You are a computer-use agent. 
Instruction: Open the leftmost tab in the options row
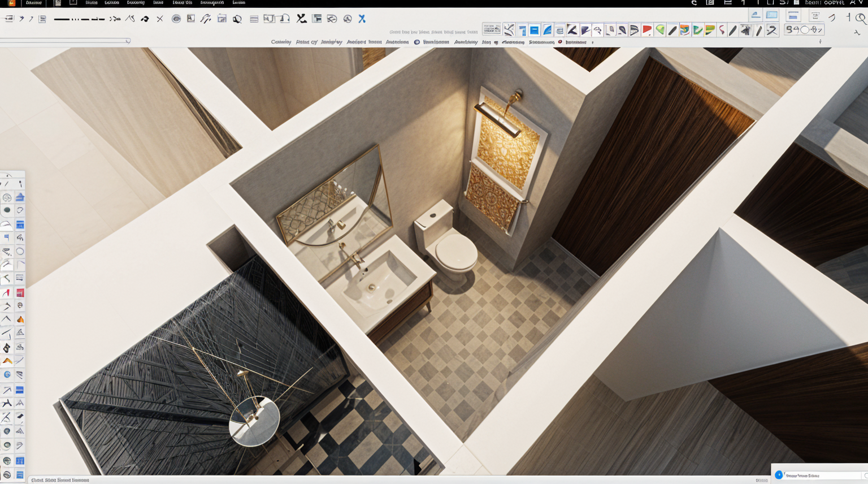coord(281,42)
